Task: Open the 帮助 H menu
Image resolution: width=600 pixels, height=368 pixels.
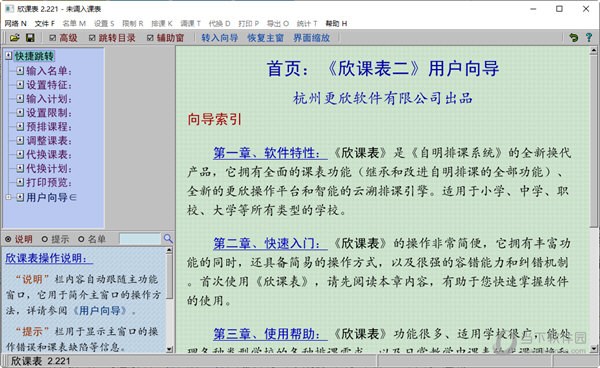Action: [336, 23]
